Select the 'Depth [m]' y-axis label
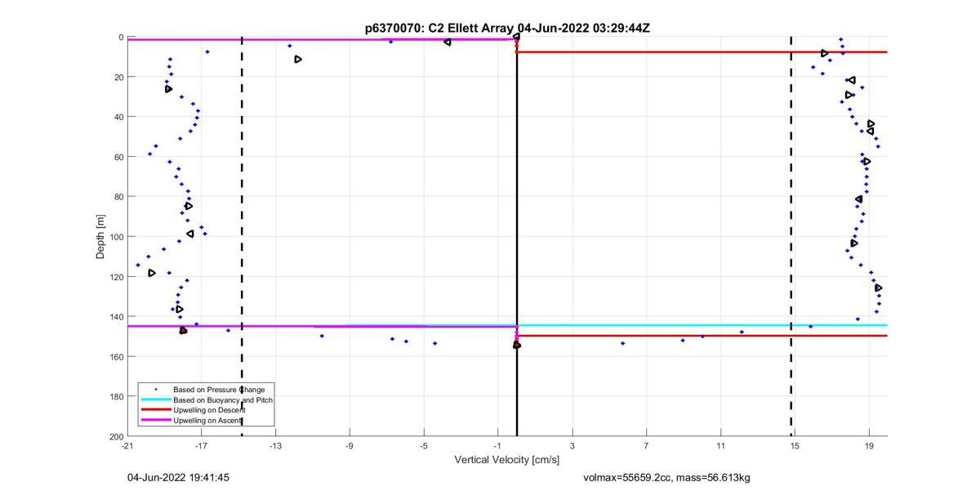980x491 pixels. pyautogui.click(x=100, y=237)
